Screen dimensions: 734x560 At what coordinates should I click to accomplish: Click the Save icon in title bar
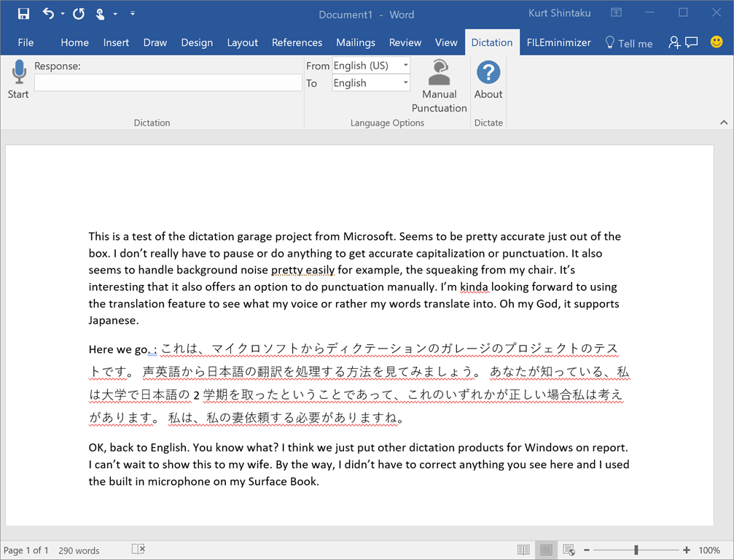(x=23, y=14)
